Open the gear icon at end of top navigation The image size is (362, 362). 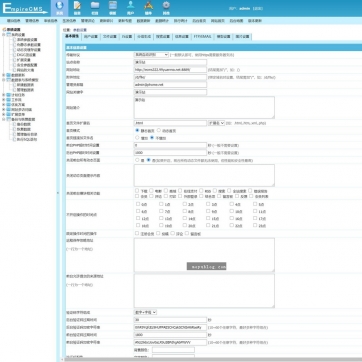pyautogui.click(x=166, y=5)
